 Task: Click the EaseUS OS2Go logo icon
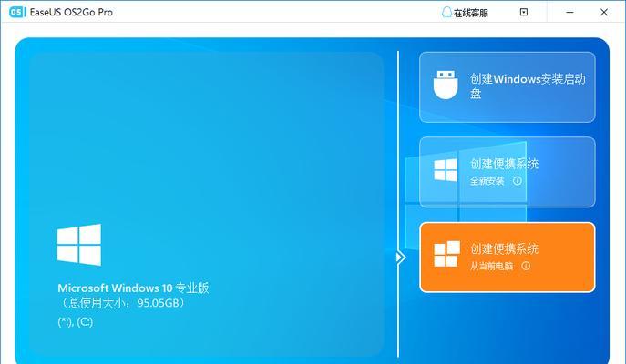pyautogui.click(x=17, y=12)
